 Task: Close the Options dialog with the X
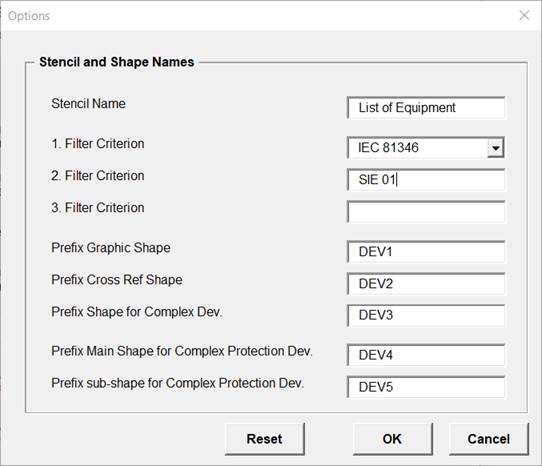click(524, 15)
